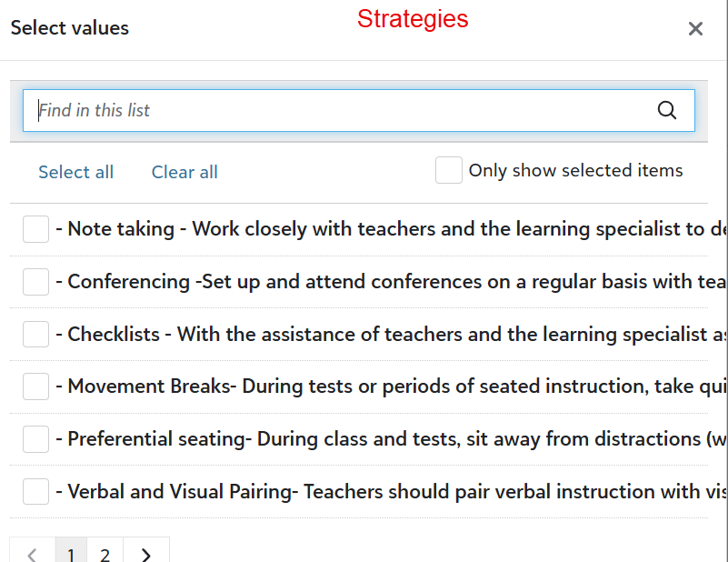Screen dimensions: 728x562
Task: Click the Select all link
Action: (x=75, y=172)
